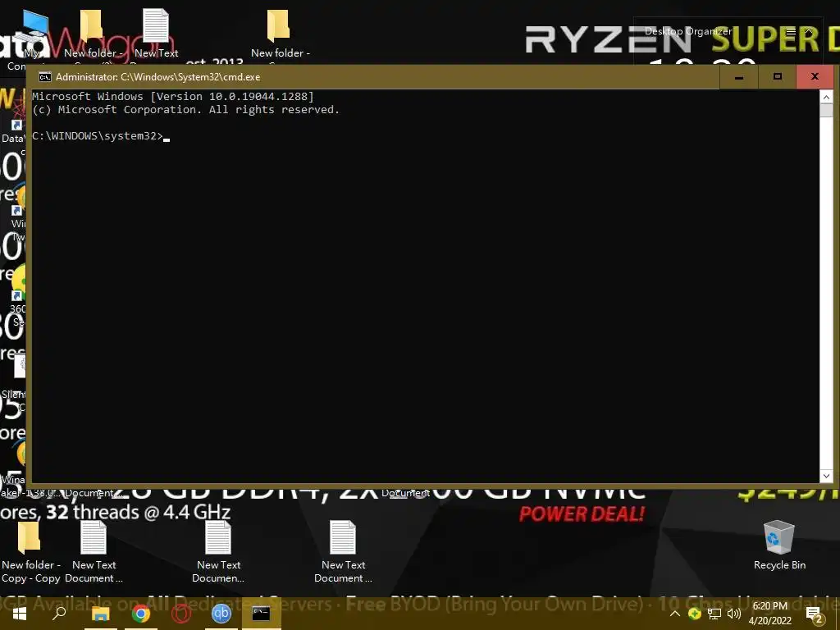Open network status tray icon
The height and width of the screenshot is (630, 840).
(x=714, y=614)
